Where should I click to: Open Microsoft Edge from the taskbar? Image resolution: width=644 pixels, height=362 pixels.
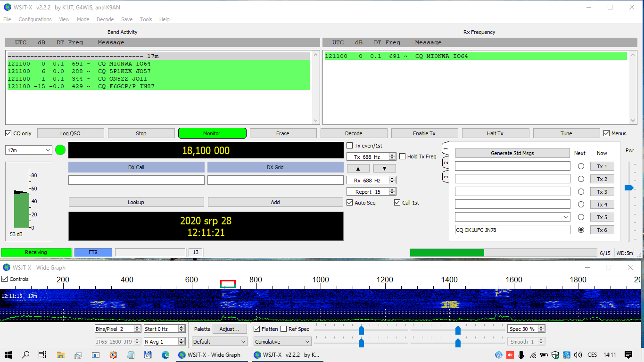click(165, 355)
